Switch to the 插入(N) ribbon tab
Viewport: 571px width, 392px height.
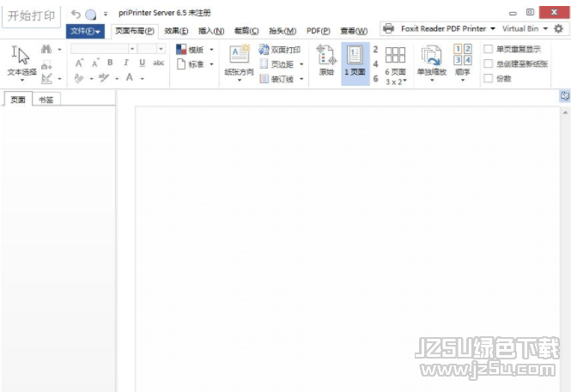211,31
